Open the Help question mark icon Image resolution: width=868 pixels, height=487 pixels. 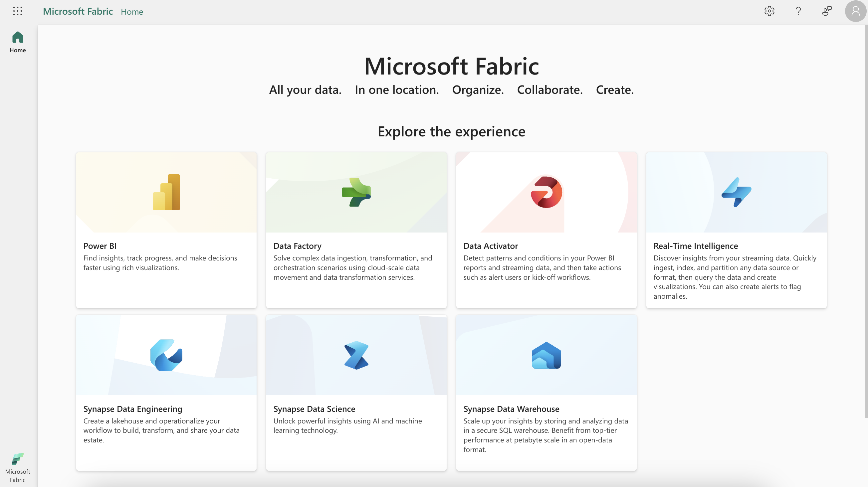[x=798, y=11]
